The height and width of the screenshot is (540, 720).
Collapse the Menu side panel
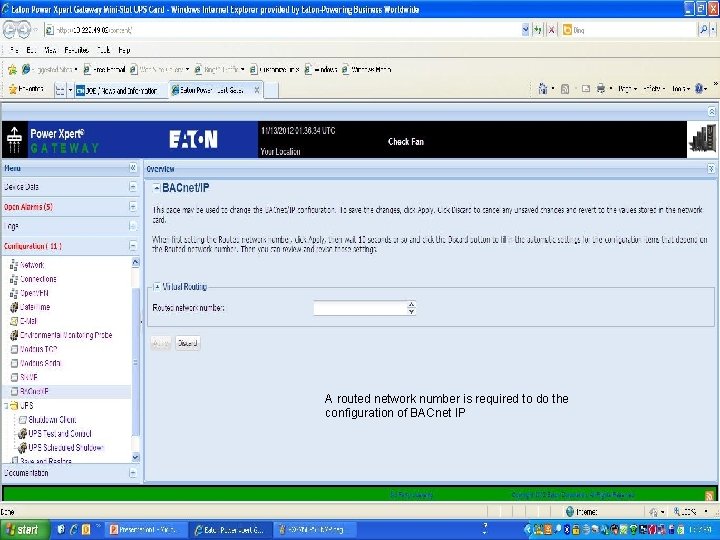(x=133, y=168)
